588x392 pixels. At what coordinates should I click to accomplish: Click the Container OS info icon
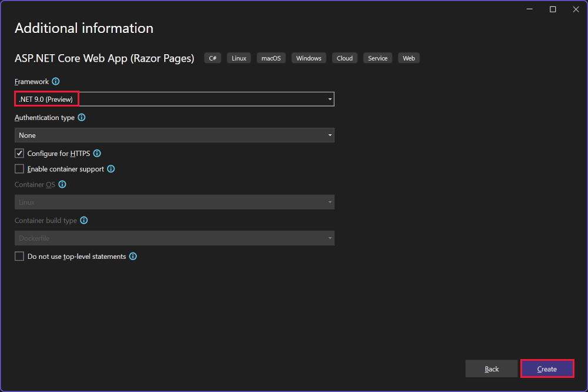62,185
